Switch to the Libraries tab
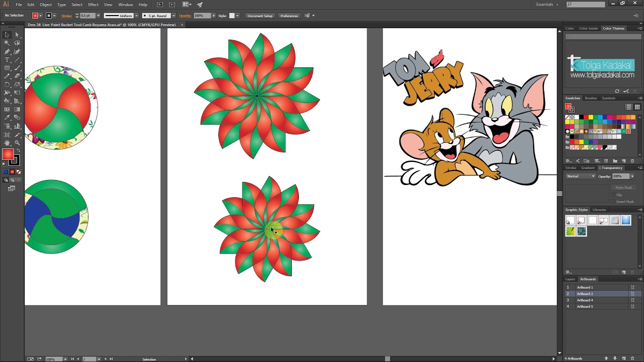This screenshot has width=644, height=362. click(x=599, y=210)
